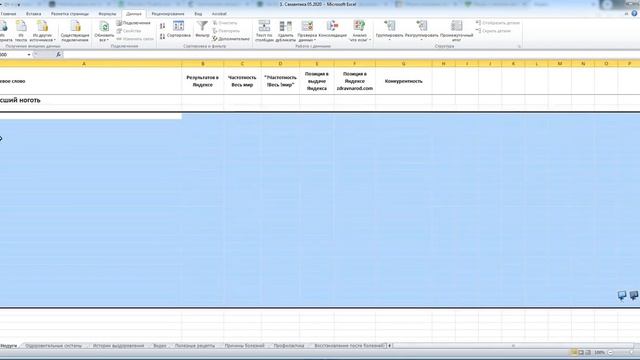
Task: Click the 'Разгруппировать' icon
Action: point(422,26)
